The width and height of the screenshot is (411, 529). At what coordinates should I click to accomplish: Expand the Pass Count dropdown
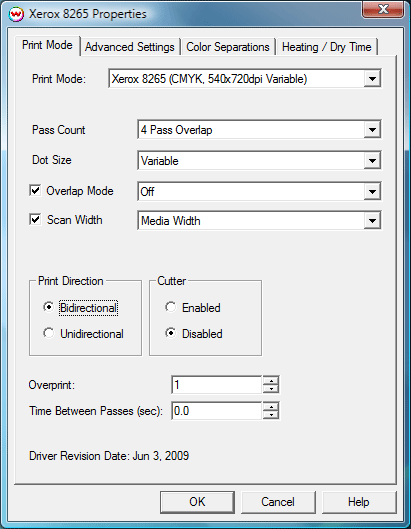(x=372, y=130)
